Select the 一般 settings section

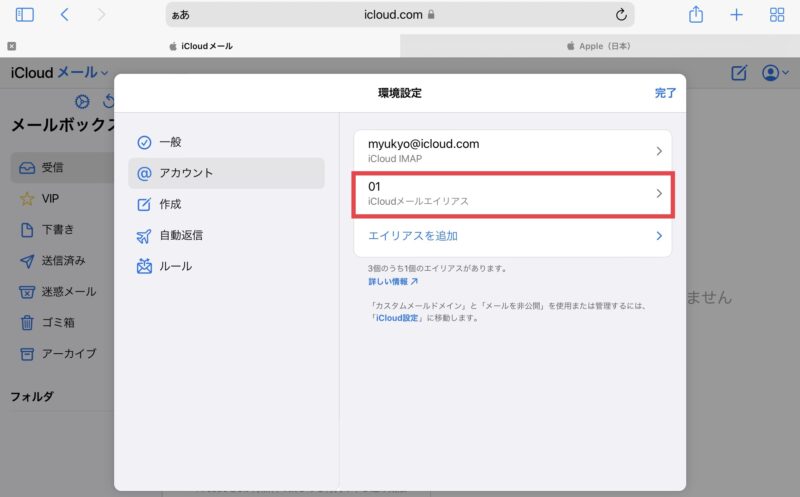point(226,142)
